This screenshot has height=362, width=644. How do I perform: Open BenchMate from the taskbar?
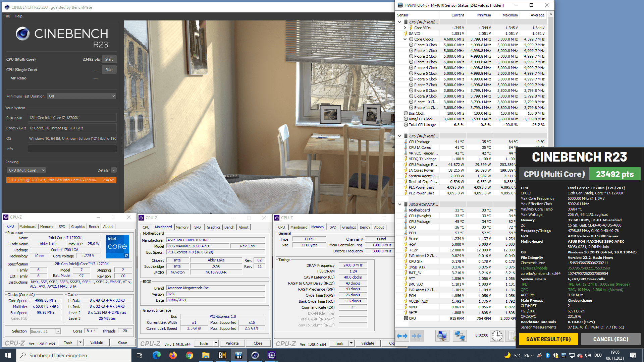coord(222,355)
